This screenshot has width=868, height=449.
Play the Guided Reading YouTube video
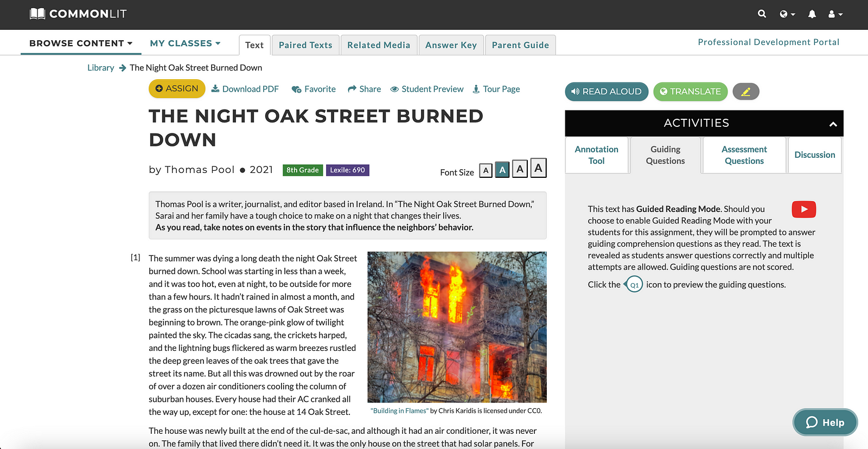[803, 209]
